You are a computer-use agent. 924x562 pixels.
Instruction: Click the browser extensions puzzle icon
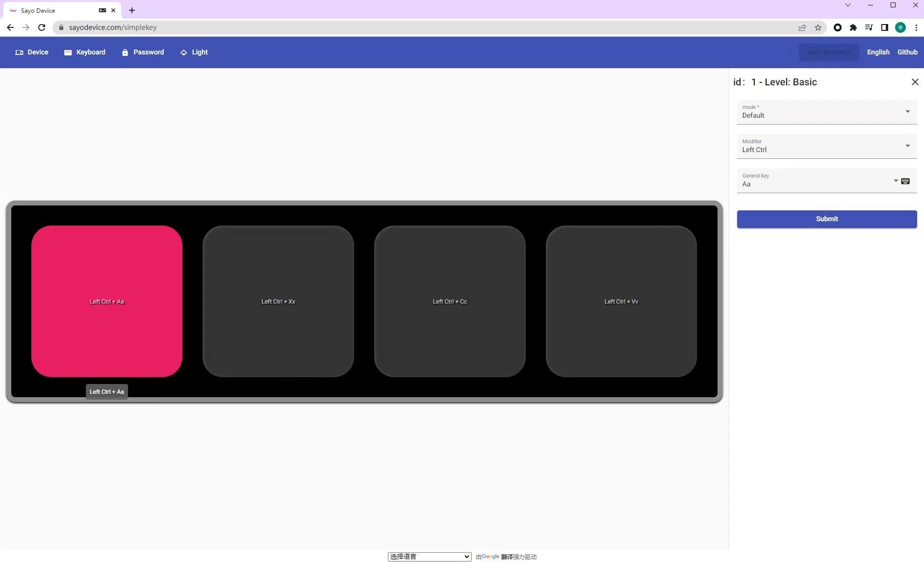point(854,27)
